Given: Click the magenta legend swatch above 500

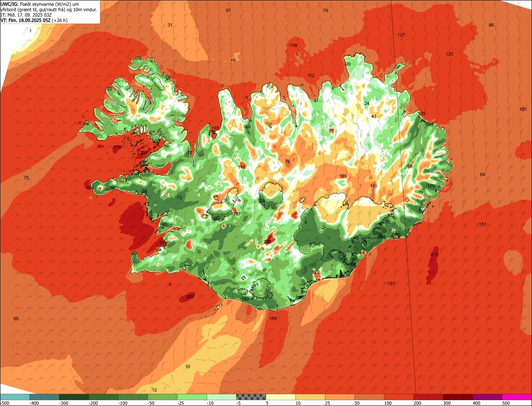Looking at the screenshot, I should (x=517, y=397).
